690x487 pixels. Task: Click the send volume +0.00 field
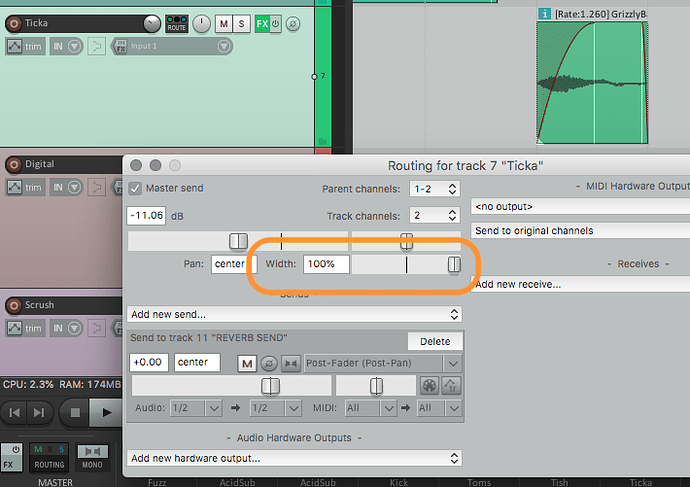[148, 363]
